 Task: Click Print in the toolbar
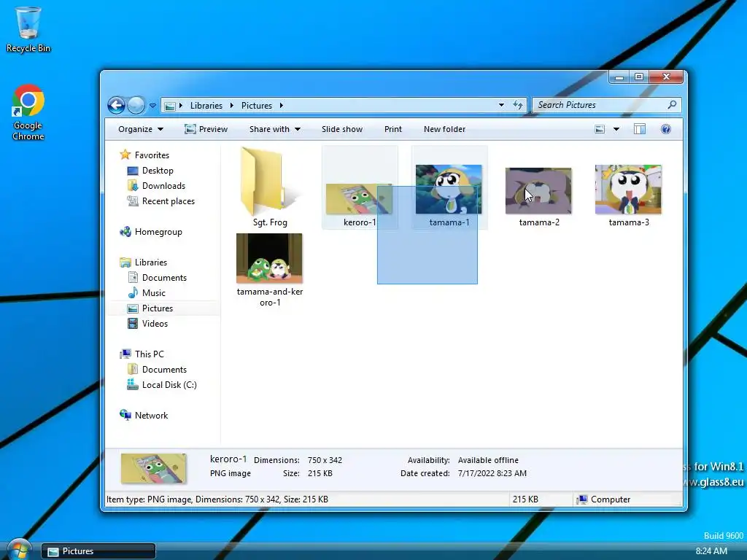tap(393, 130)
